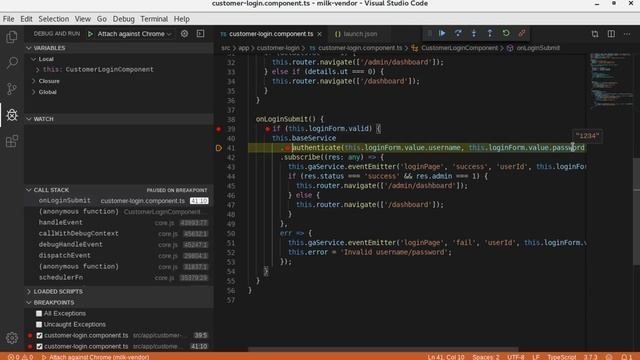Image resolution: width=640 pixels, height=360 pixels.
Task: Toggle the breakpoint dot on line 39
Action: [x=218, y=129]
